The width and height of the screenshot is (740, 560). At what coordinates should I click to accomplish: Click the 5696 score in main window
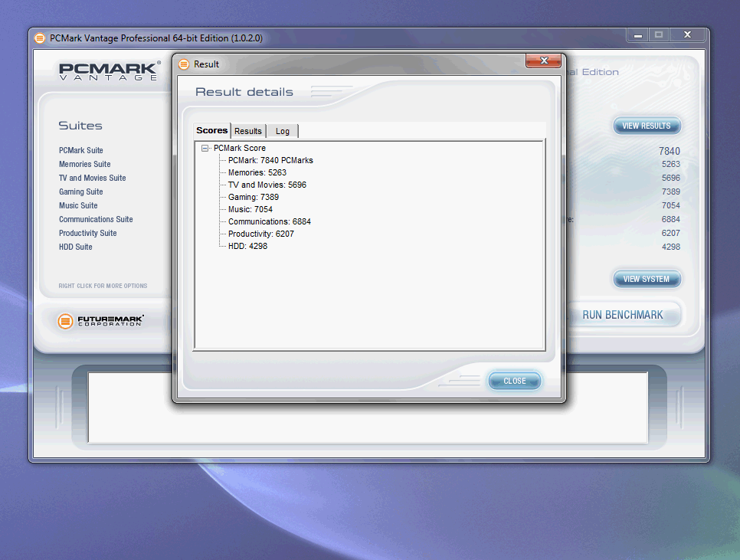[670, 178]
